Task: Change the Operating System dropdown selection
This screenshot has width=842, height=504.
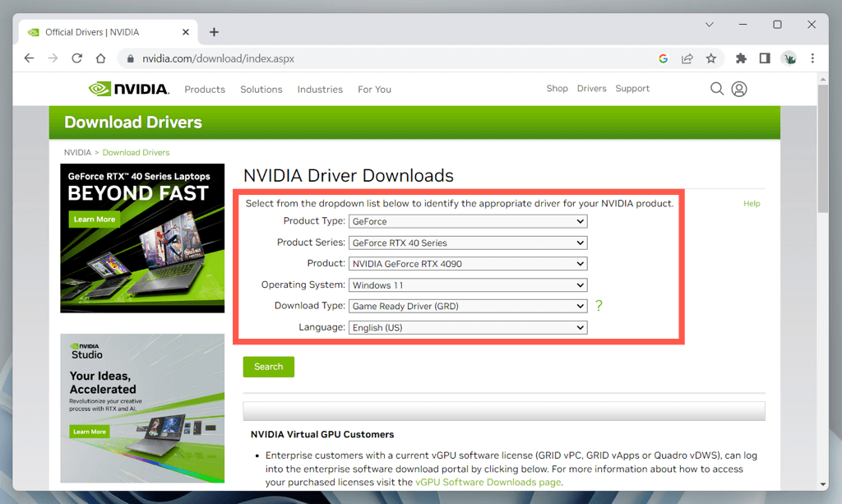Action: click(468, 285)
